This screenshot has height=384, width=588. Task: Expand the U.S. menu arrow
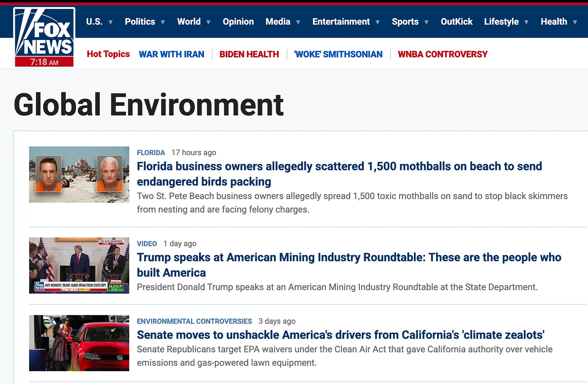[110, 22]
